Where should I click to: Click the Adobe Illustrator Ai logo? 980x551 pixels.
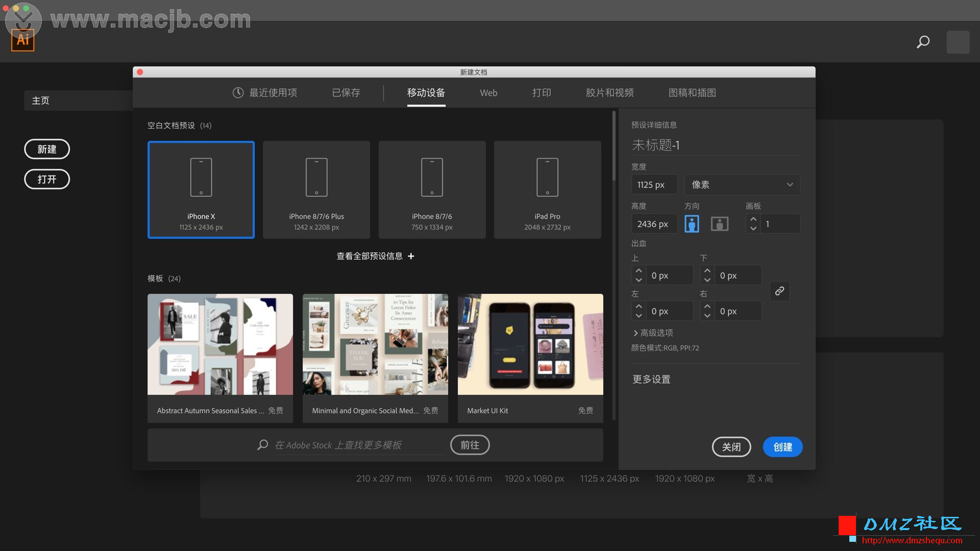[23, 40]
